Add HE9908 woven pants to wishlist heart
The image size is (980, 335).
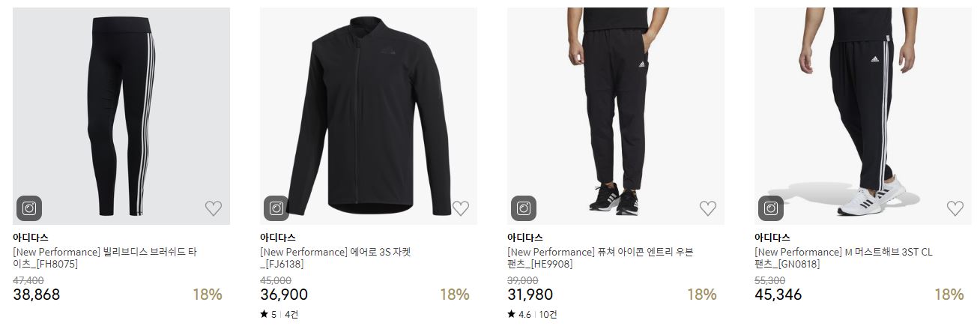708,208
